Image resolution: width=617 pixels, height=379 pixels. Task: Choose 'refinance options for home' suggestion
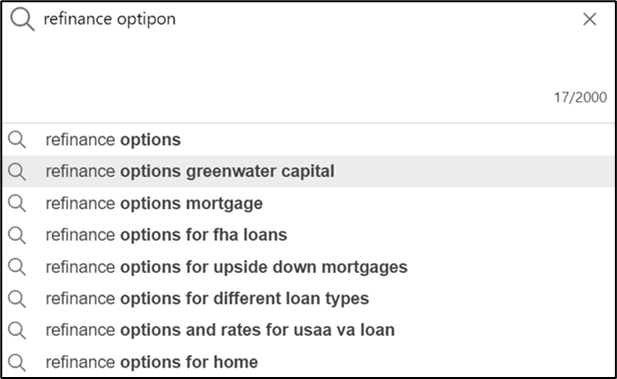pos(308,362)
